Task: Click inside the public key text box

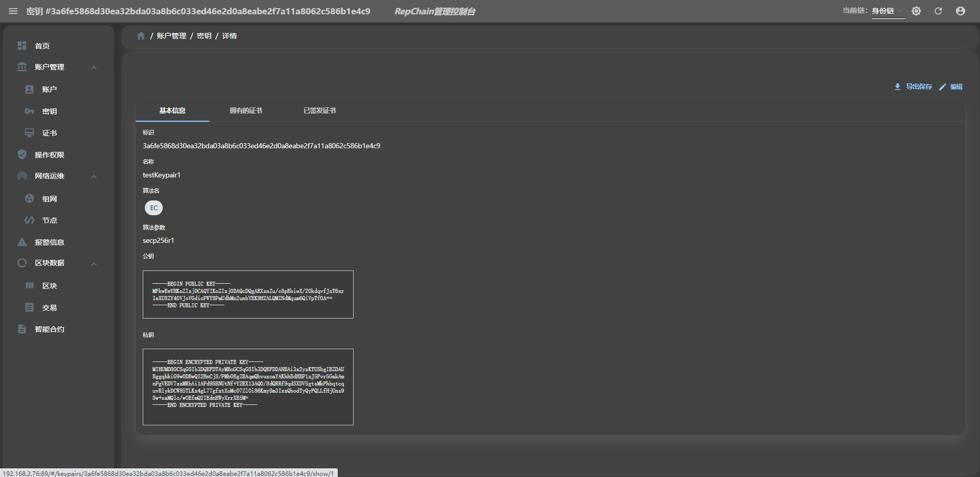Action: pos(248,294)
